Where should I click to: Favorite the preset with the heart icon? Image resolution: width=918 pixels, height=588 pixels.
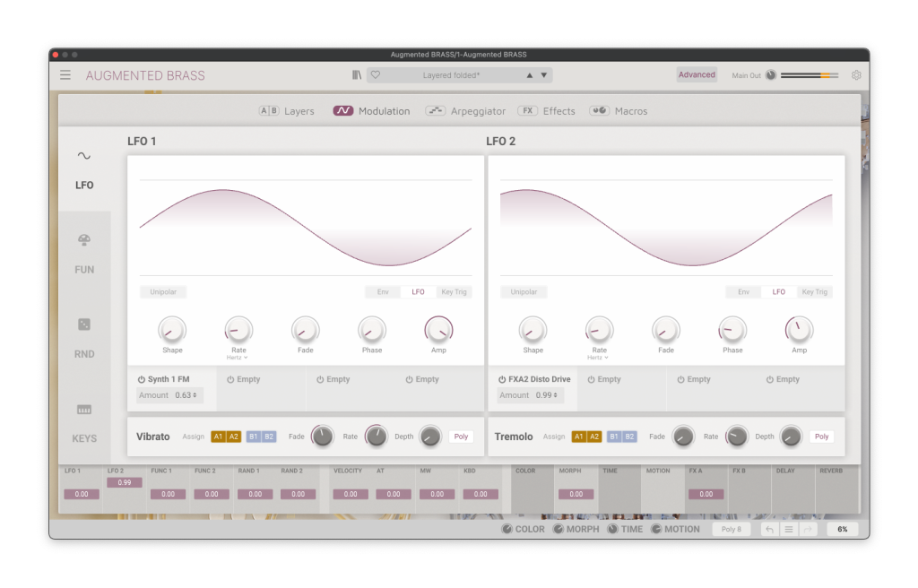377,75
